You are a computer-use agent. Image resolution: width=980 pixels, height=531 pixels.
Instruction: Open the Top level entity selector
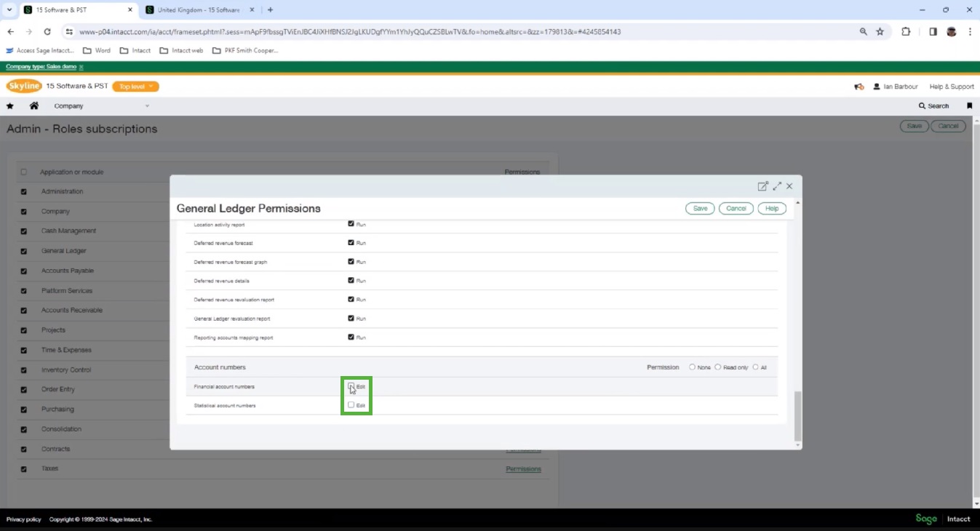[x=135, y=86]
